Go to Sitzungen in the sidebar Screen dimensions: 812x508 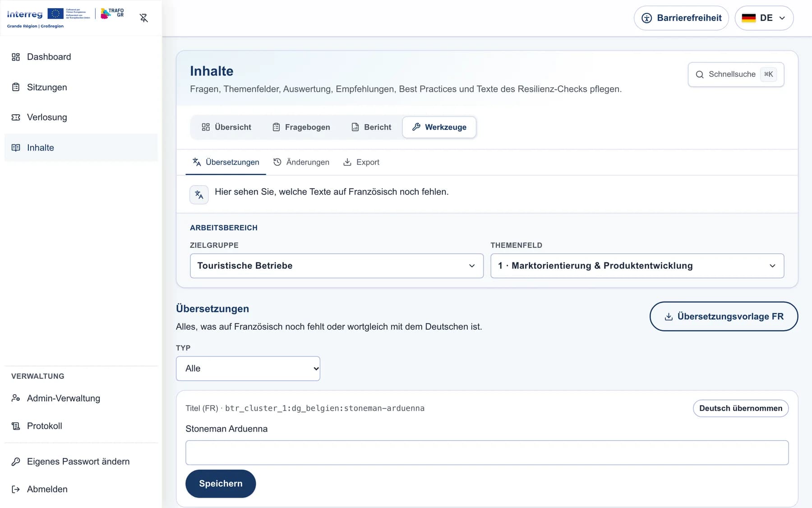[x=81, y=87]
